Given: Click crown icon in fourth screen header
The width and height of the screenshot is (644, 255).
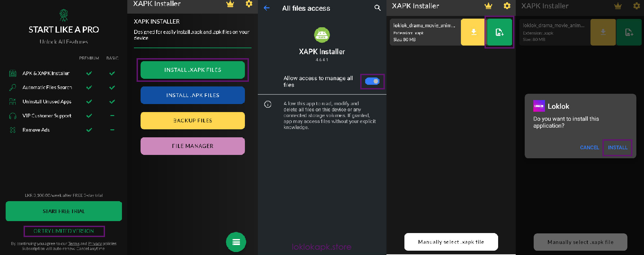Looking at the screenshot, I should (488, 6).
